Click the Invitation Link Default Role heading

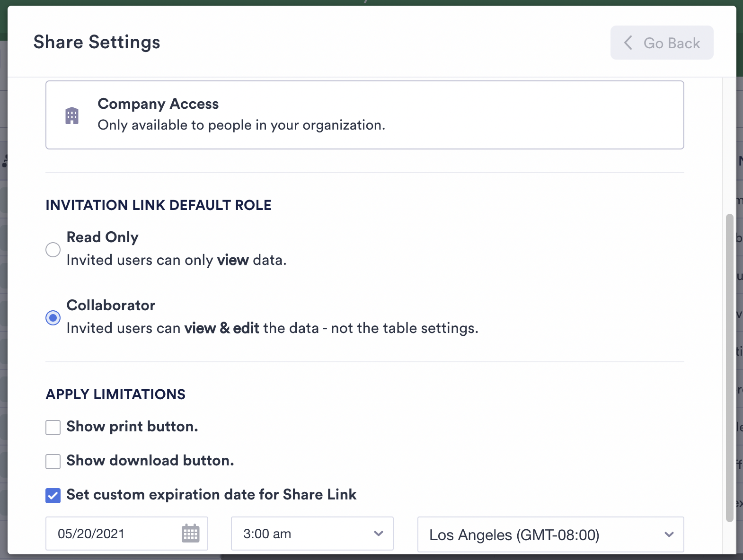(x=159, y=205)
